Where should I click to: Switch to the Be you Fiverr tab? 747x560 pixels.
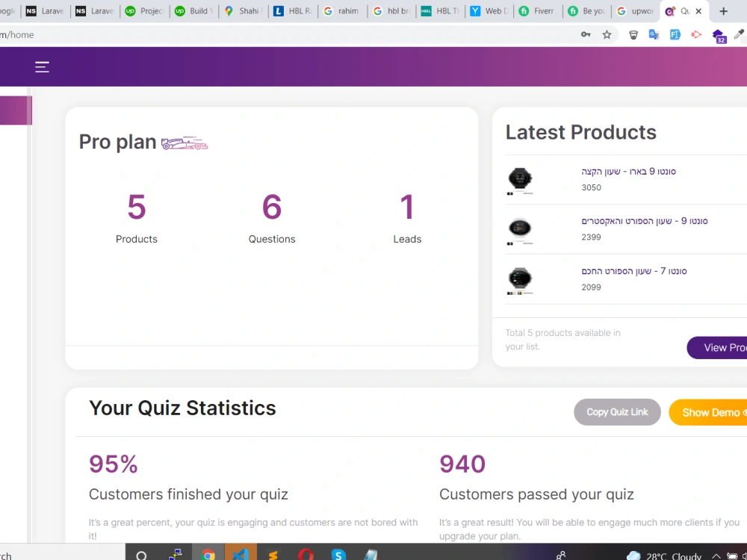coord(589,11)
